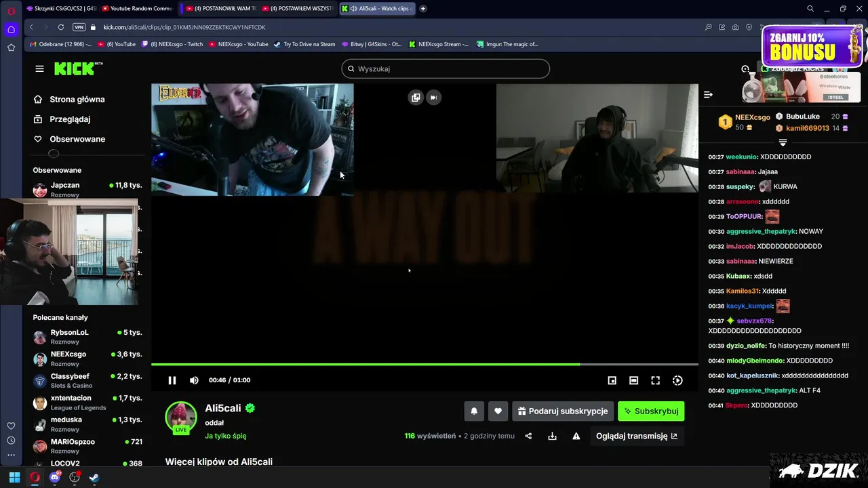This screenshot has height=488, width=868.
Task: Open Japczan followed channel
Action: (x=87, y=189)
